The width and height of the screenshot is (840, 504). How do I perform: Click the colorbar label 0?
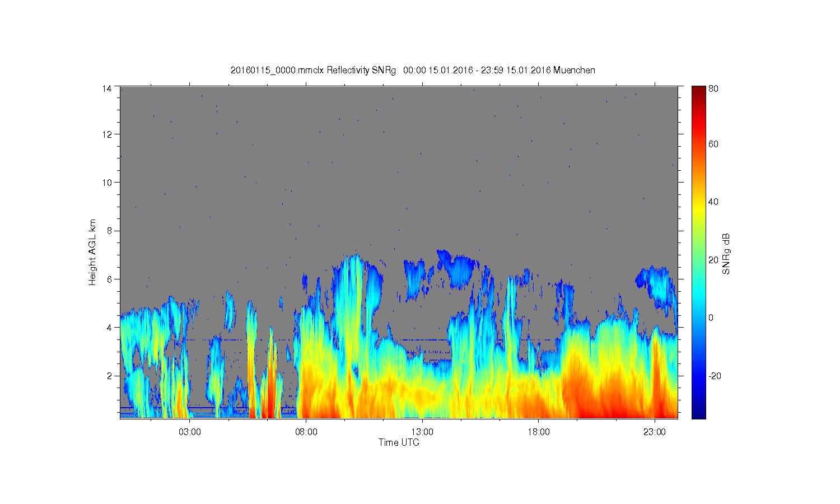711,318
